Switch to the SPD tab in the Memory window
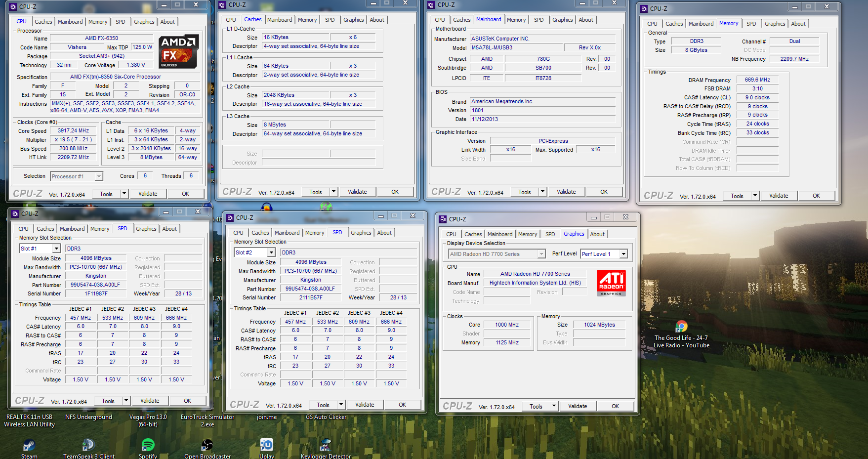 coord(751,24)
